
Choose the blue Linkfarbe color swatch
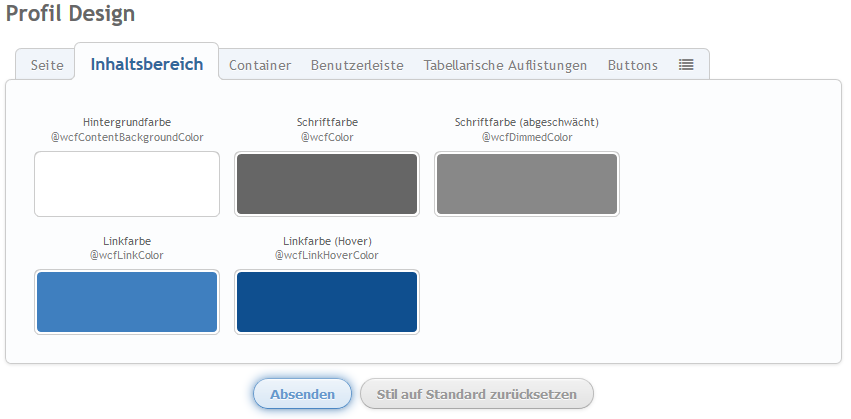[127, 302]
